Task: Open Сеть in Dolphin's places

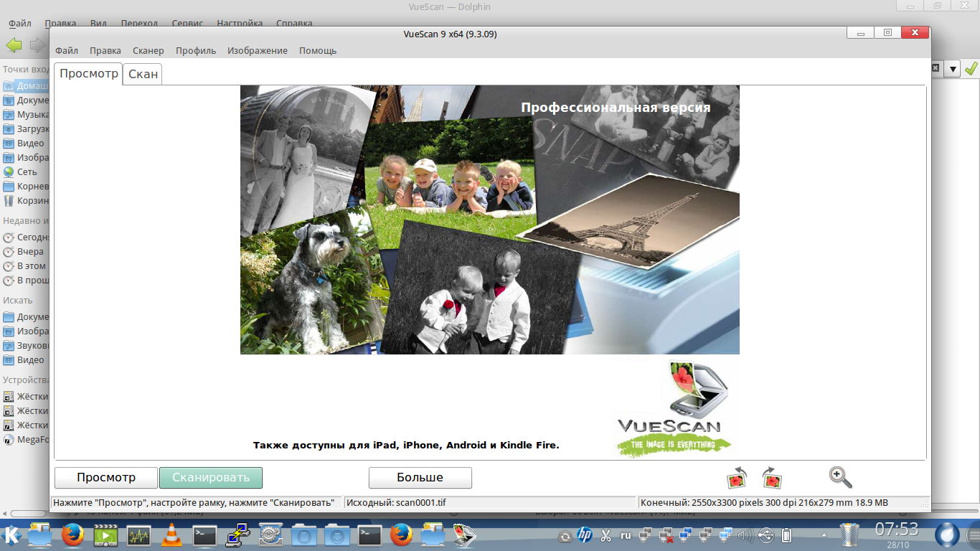Action: point(26,172)
